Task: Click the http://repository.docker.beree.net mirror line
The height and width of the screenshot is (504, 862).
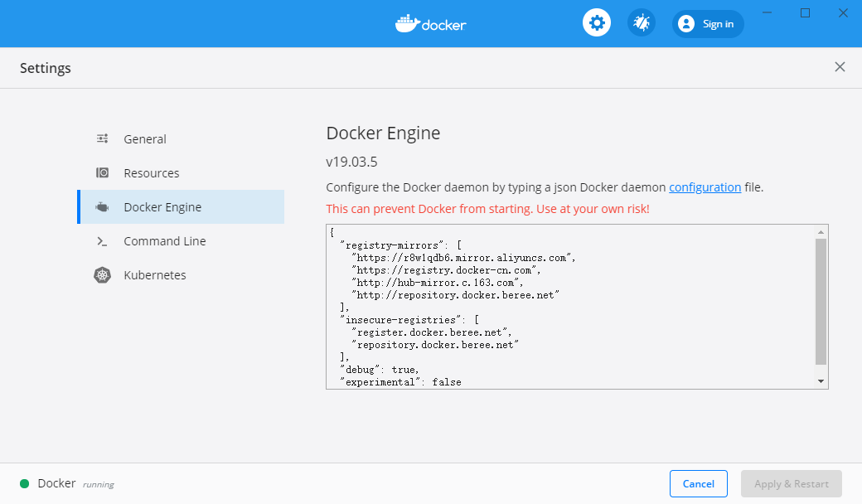Action: (455, 295)
